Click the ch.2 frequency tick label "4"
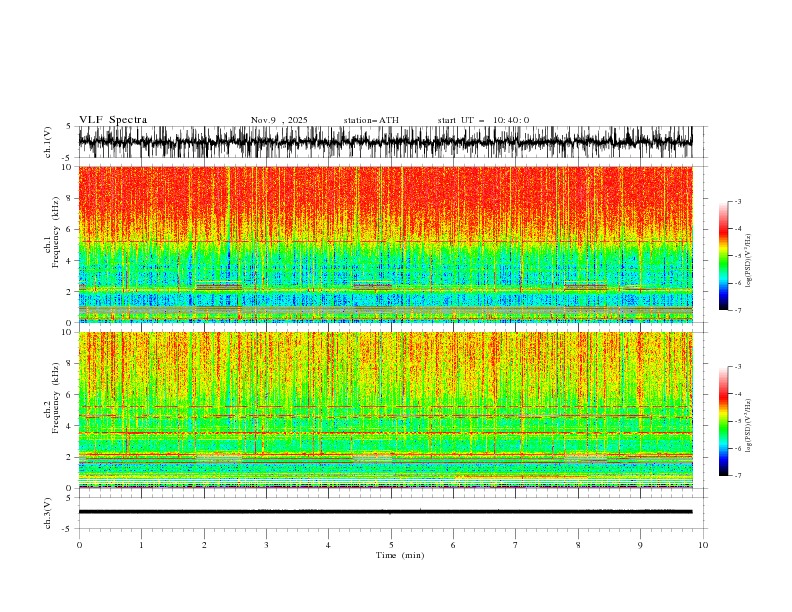Image resolution: width=792 pixels, height=612 pixels. point(70,426)
